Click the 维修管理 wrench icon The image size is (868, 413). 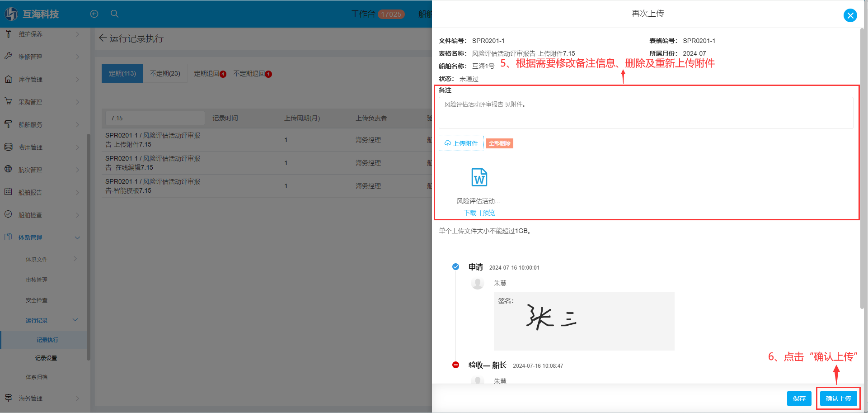(x=8, y=57)
